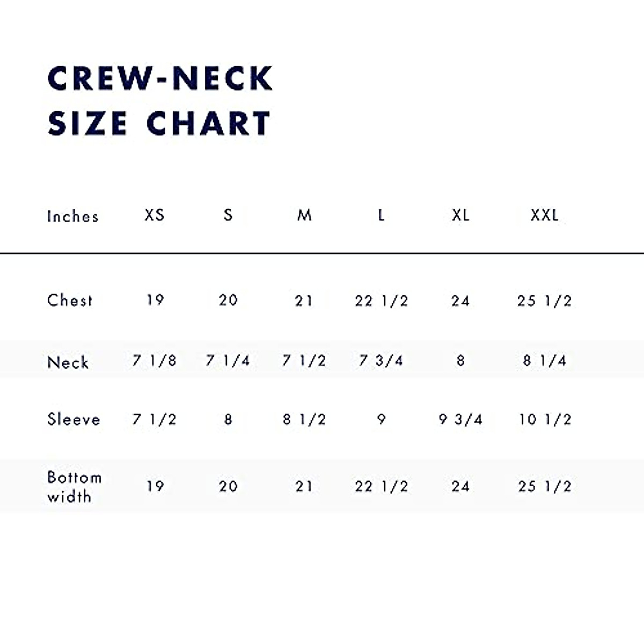The image size is (644, 644).
Task: Click the Sleeve row label
Action: click(x=74, y=419)
